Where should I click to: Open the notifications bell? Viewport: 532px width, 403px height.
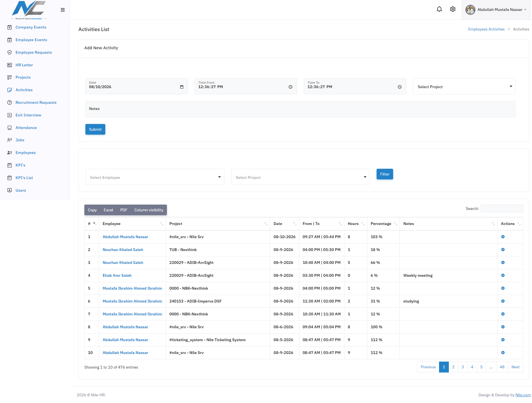[x=439, y=9]
